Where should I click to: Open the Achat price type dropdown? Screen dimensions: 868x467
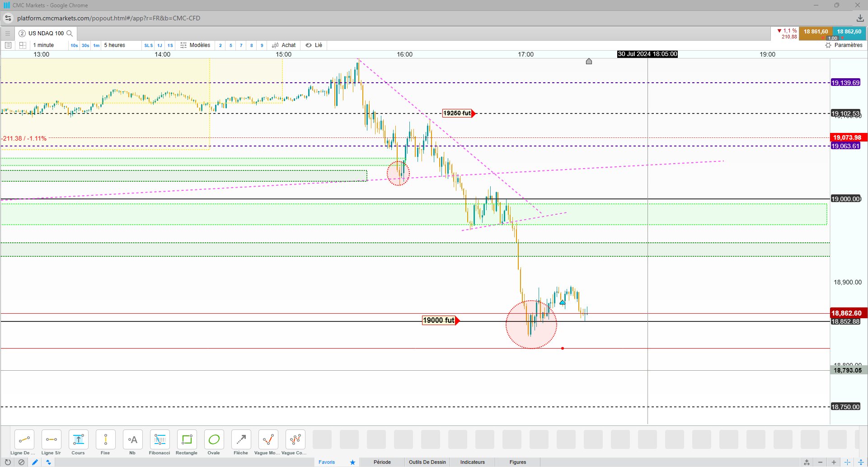[x=284, y=45]
